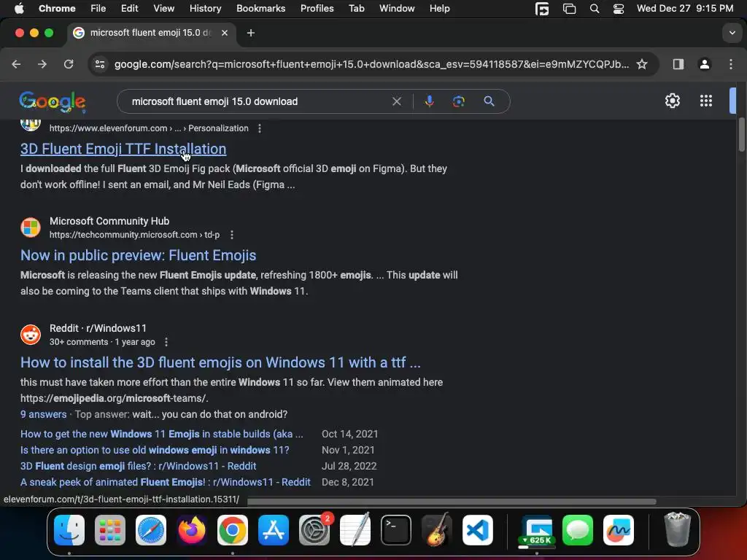Open Google Lens image search

pos(458,101)
